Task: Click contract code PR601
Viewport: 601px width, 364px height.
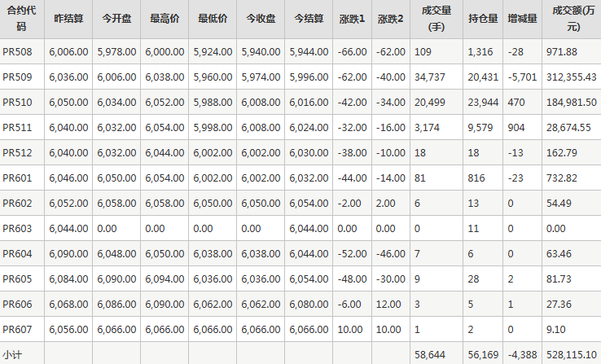Action: [x=17, y=178]
